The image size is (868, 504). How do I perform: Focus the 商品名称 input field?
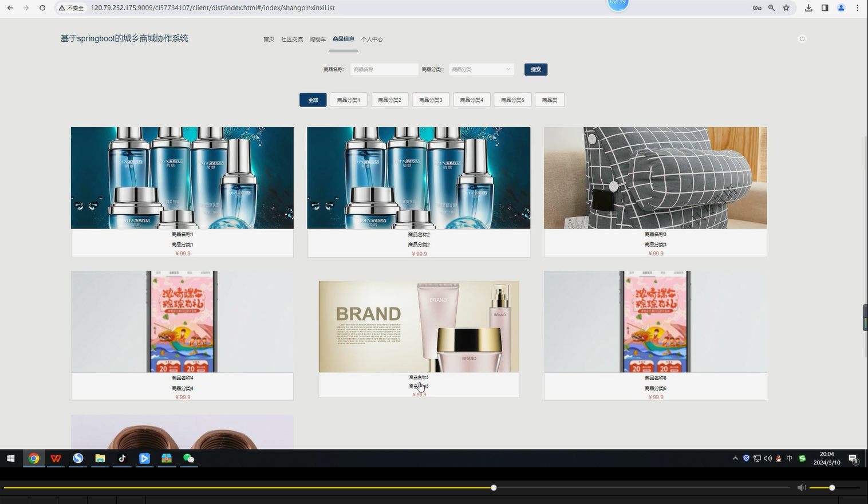pyautogui.click(x=384, y=69)
